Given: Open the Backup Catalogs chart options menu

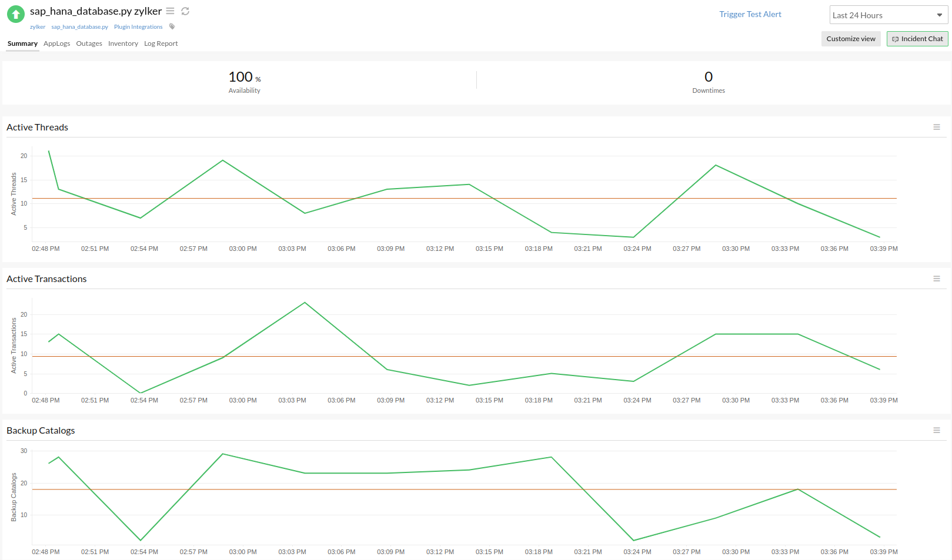Looking at the screenshot, I should [x=937, y=430].
